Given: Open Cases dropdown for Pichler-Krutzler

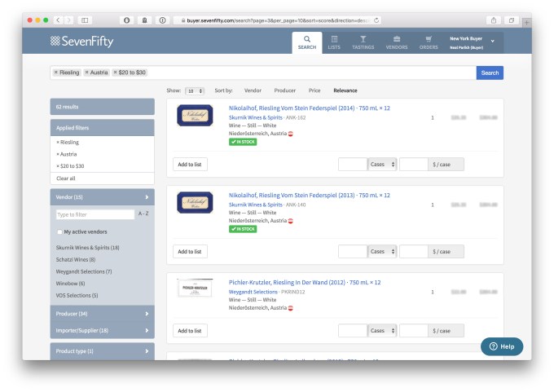Looking at the screenshot, I should (x=382, y=331).
